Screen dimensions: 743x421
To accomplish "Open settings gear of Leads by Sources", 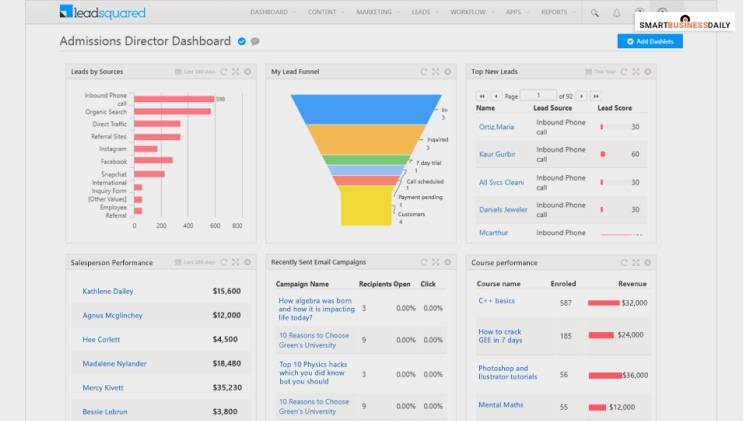I will (247, 72).
